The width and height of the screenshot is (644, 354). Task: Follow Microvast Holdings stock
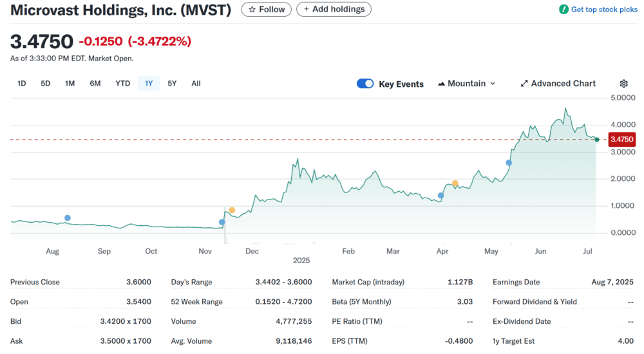coord(266,10)
